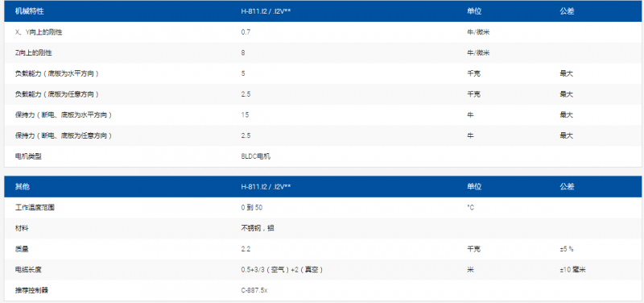Click the BLDC电机 value cell
This screenshot has width=644, height=303.
click(x=256, y=156)
